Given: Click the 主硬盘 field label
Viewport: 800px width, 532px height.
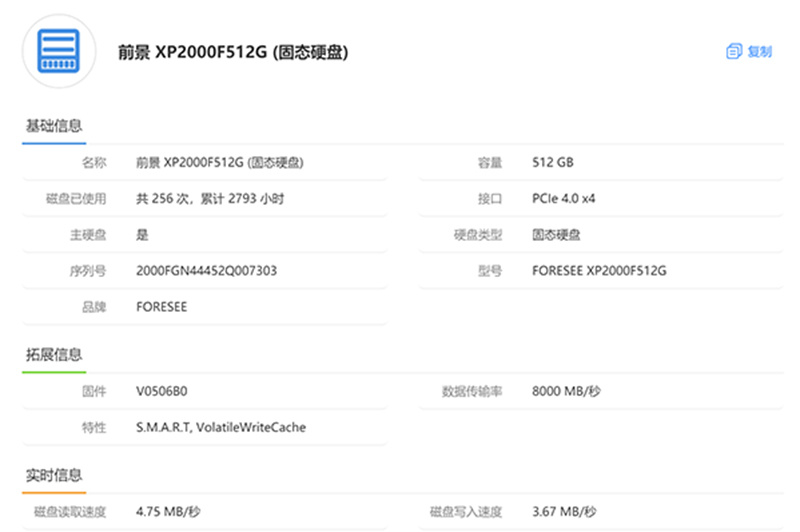Looking at the screenshot, I should pyautogui.click(x=88, y=235).
